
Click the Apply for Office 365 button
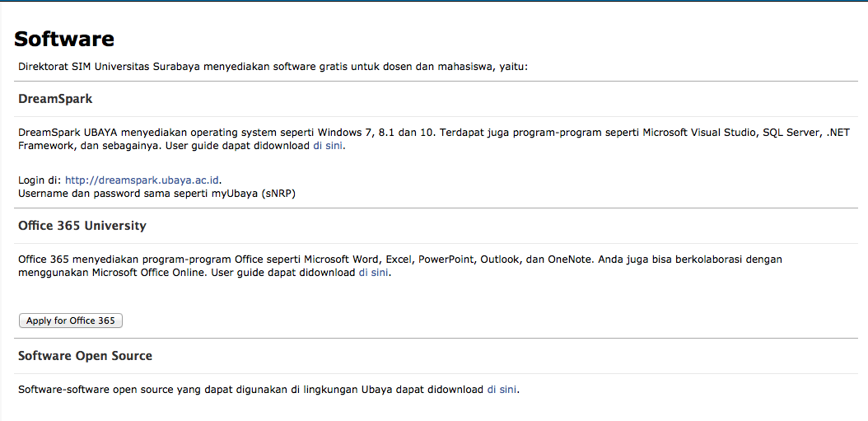70,320
